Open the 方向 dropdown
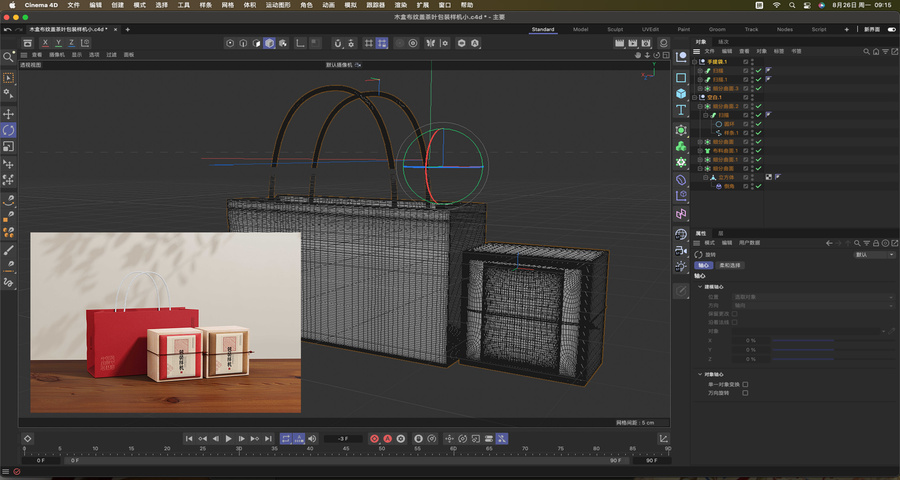900x480 pixels. (x=814, y=305)
